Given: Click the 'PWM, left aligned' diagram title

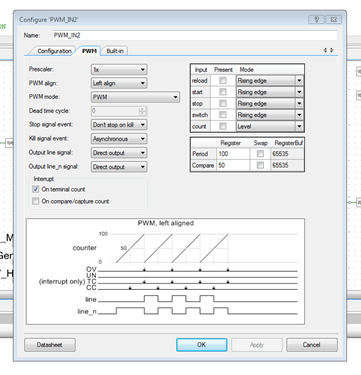Looking at the screenshot, I should point(166,223).
